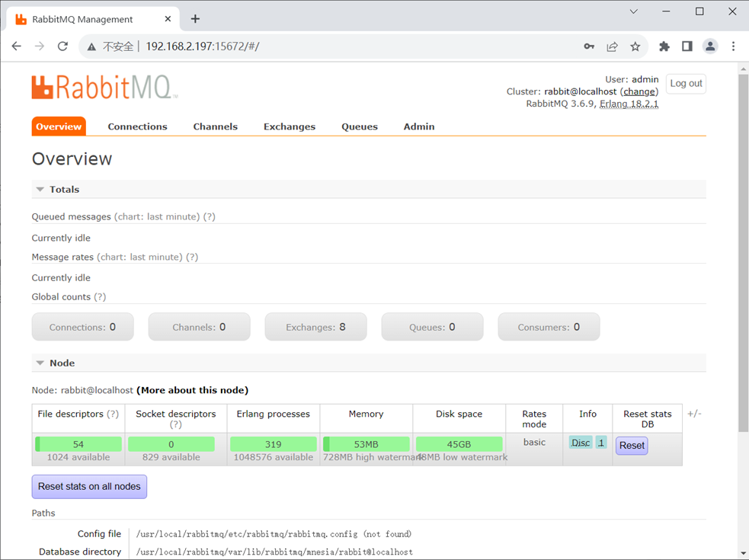Open the Chrome profile avatar
This screenshot has height=560, width=749.
click(710, 46)
